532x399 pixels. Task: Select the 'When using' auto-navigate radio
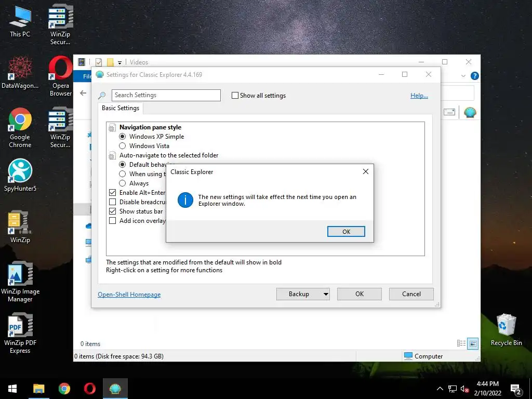click(123, 174)
